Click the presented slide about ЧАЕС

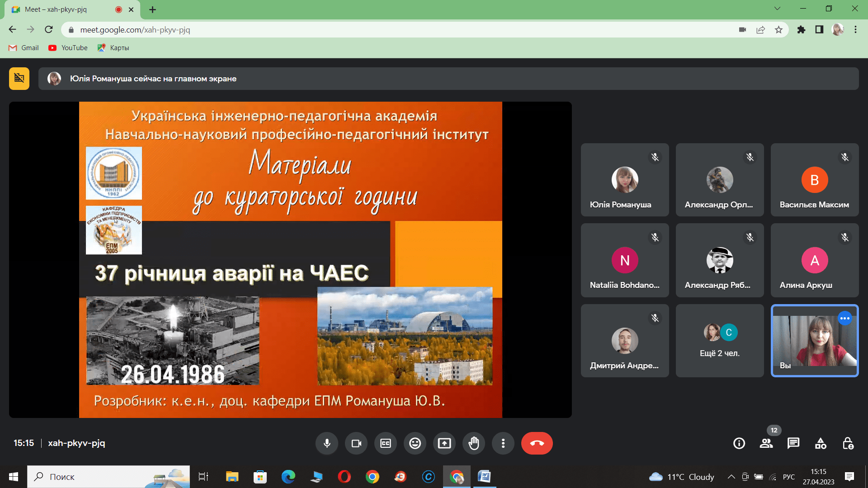290,260
